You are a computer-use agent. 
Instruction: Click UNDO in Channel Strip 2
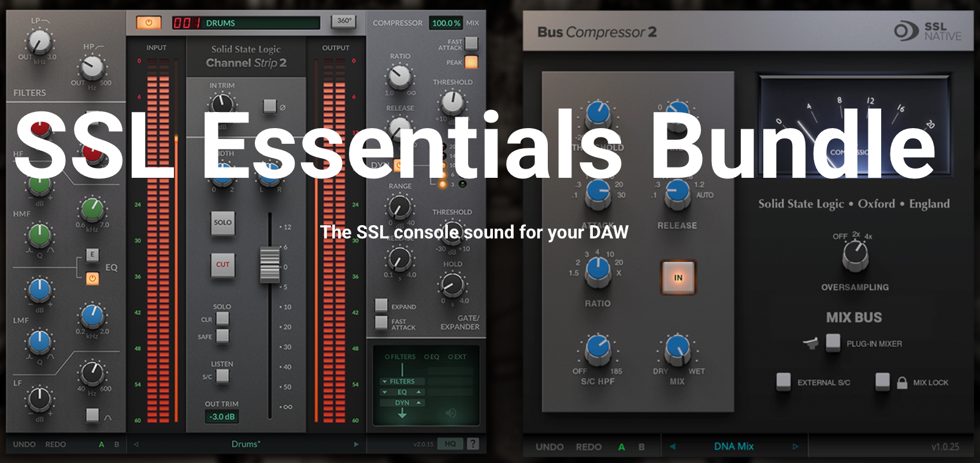point(24,444)
